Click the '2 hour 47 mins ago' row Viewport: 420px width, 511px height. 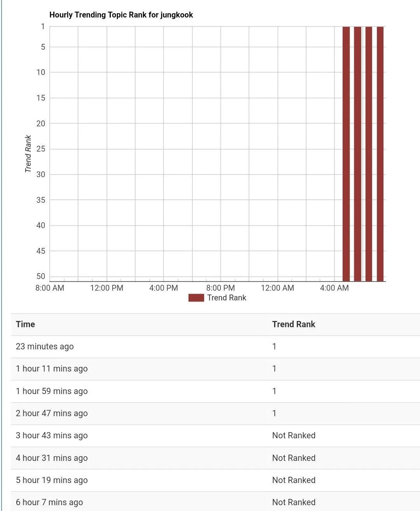point(52,413)
